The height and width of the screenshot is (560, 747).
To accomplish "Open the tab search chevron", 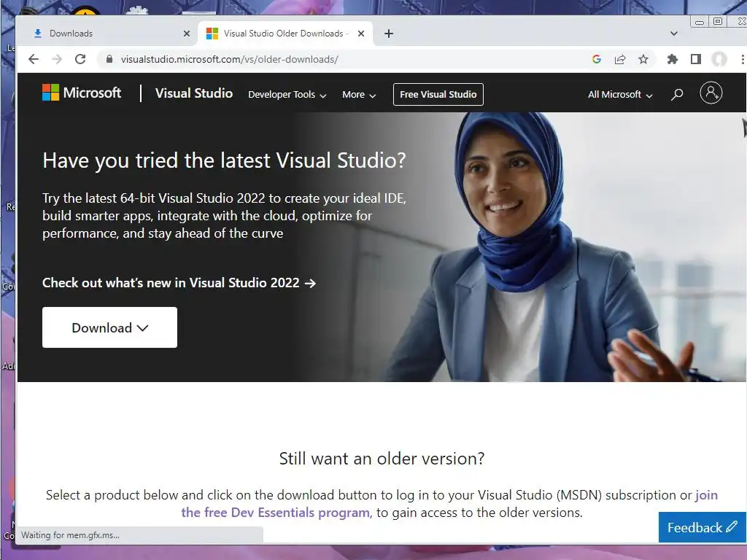I will [673, 34].
